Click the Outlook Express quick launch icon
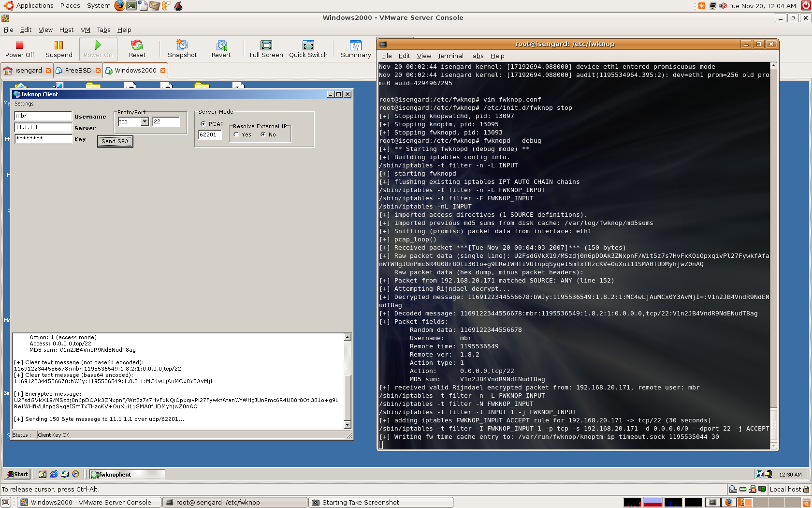This screenshot has width=812, height=508. (64, 474)
